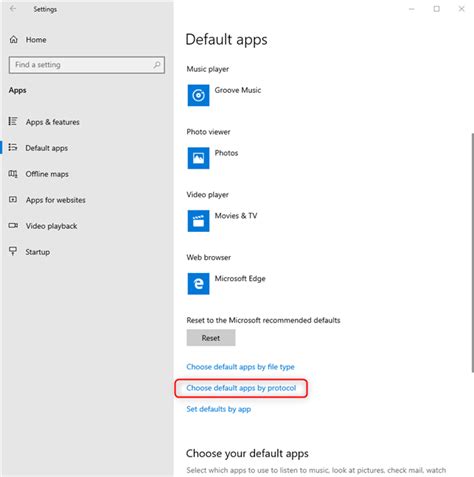Change music player from Groove Music
The image size is (474, 477).
[x=238, y=90]
